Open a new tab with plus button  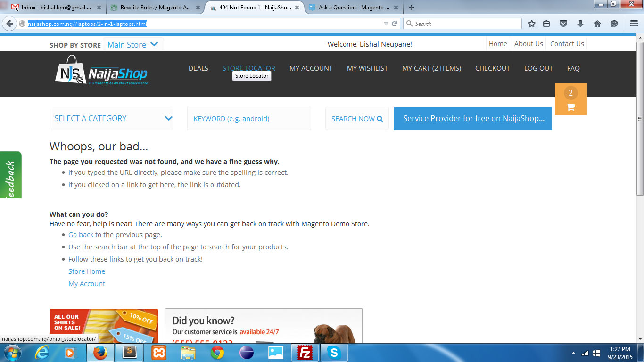[412, 8]
